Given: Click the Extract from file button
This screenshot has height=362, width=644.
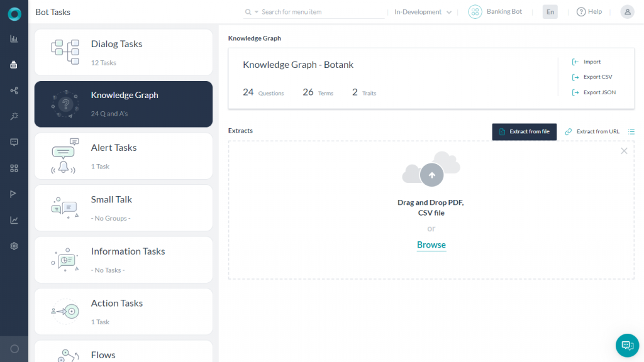Looking at the screenshot, I should (524, 132).
